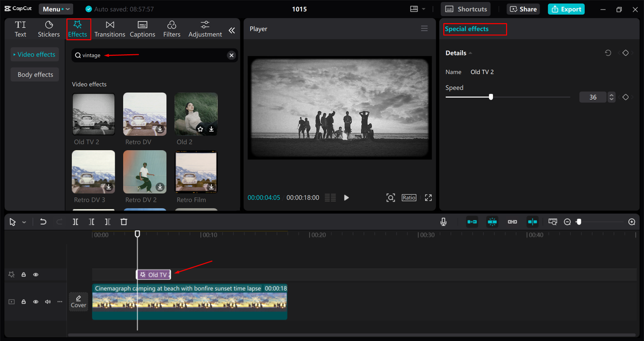
Task: Click the delete clip trash icon
Action: (x=123, y=221)
